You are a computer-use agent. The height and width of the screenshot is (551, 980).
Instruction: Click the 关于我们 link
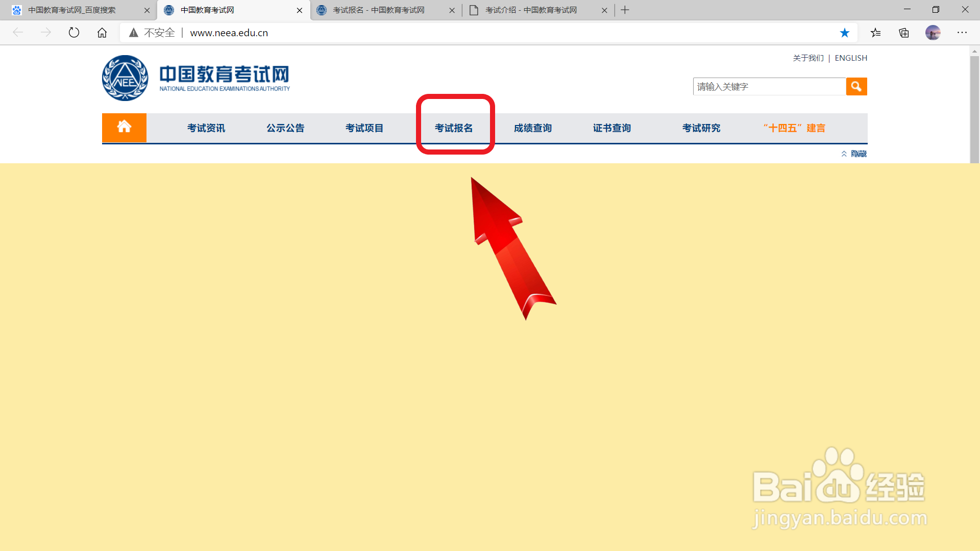(x=808, y=58)
